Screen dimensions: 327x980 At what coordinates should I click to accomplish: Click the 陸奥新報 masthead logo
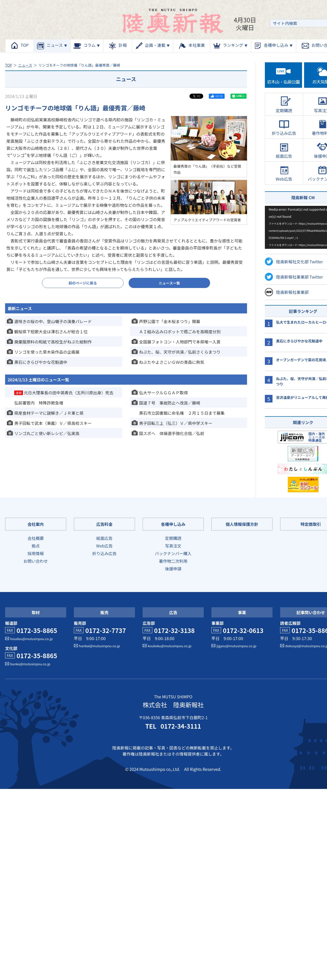(172, 23)
